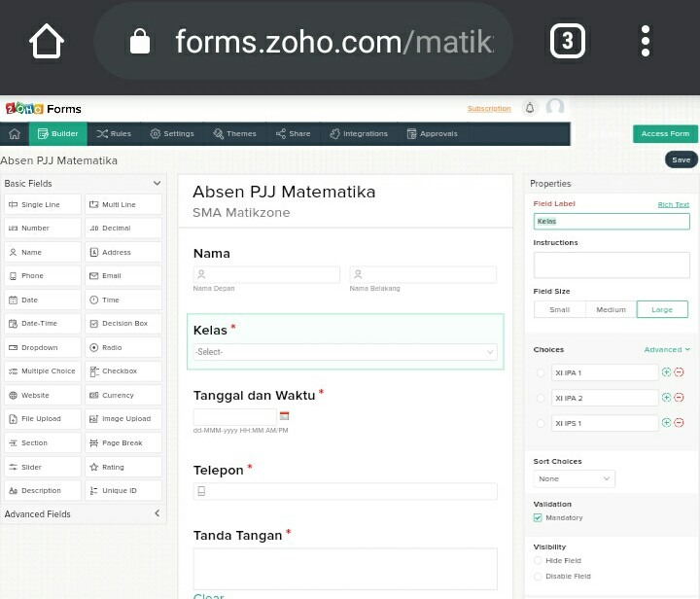700x599 pixels.
Task: Add a Slider field from Basic Fields
Action: click(41, 467)
